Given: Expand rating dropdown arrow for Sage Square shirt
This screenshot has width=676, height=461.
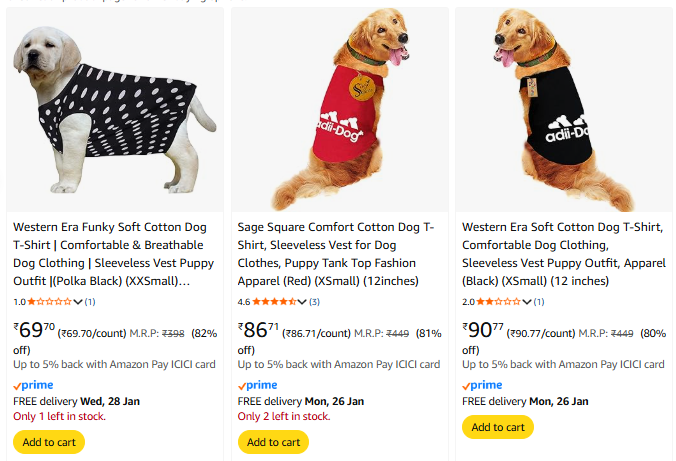Looking at the screenshot, I should tap(302, 301).
